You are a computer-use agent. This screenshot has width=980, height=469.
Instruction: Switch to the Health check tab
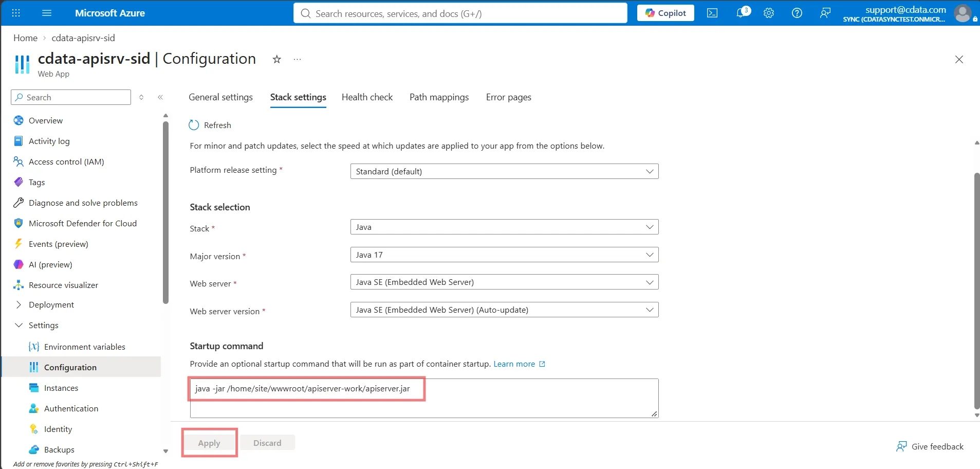pos(367,97)
